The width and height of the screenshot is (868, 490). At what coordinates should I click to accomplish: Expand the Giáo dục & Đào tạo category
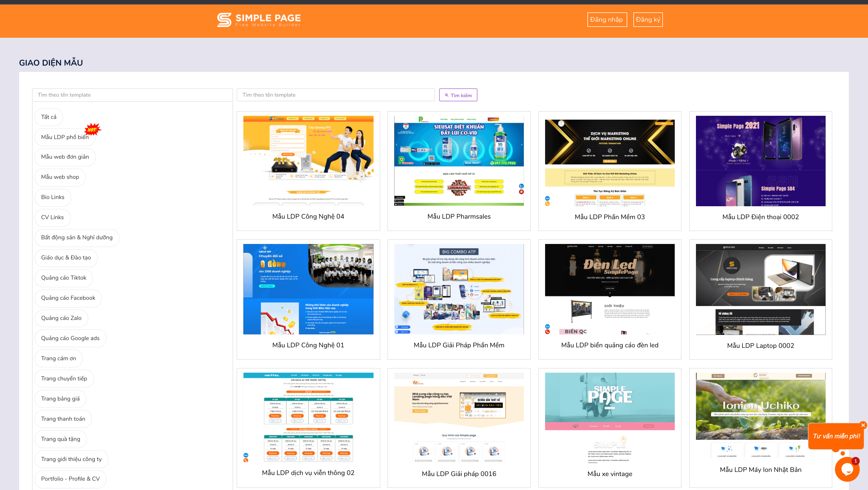[66, 257]
